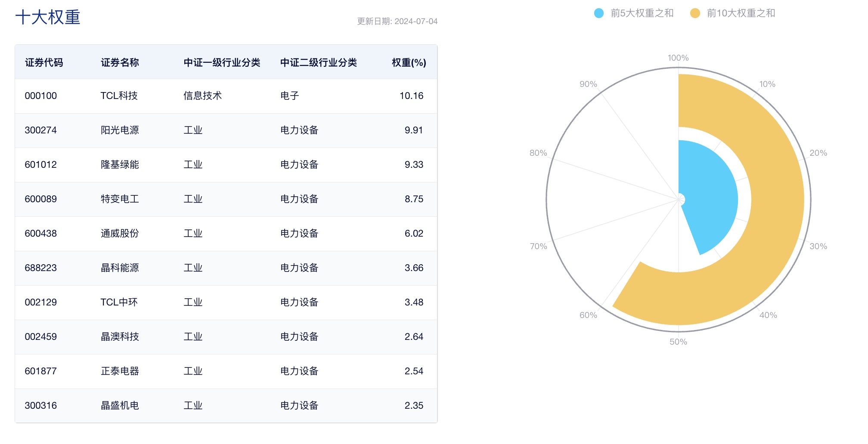The image size is (868, 444).
Task: Click the blue 前5大权重之和 legend dot
Action: pyautogui.click(x=599, y=13)
